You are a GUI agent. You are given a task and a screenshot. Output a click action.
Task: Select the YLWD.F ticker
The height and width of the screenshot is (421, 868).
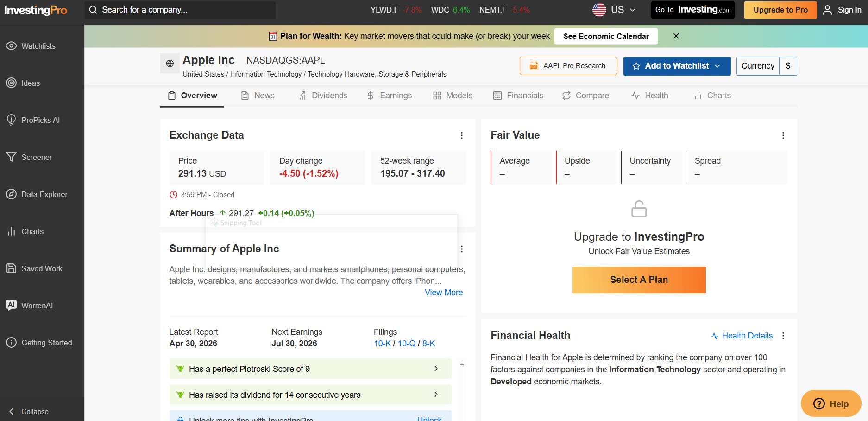396,10
